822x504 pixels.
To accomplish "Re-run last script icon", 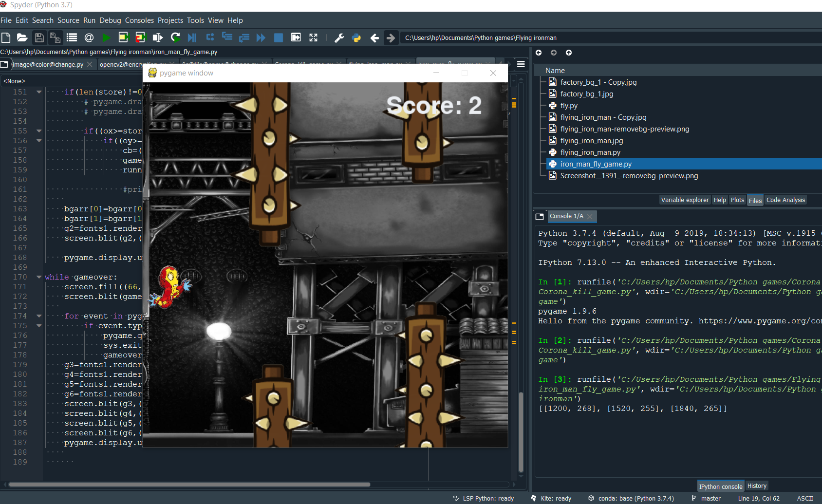I will tap(175, 37).
